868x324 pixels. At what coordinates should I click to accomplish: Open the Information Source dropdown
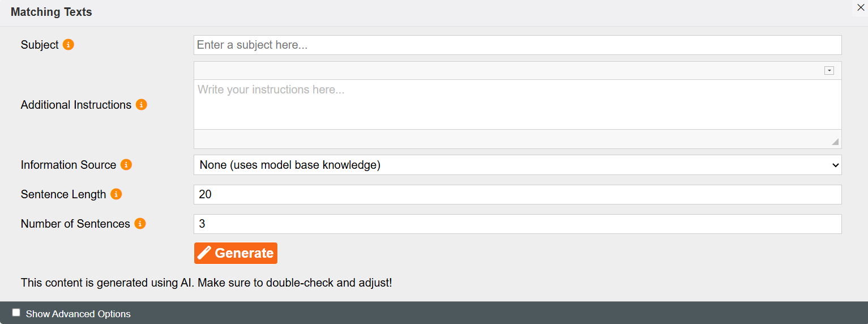point(518,165)
